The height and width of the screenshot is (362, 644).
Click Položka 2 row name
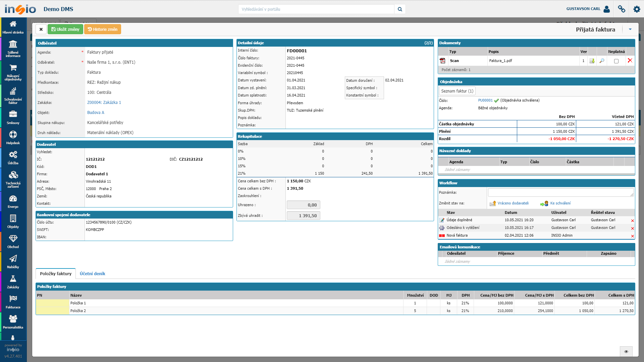[78, 311]
